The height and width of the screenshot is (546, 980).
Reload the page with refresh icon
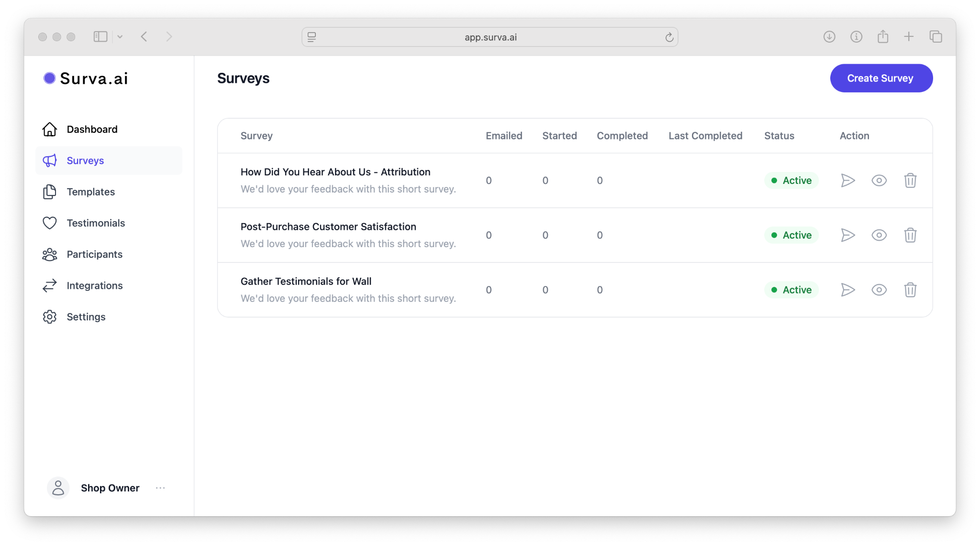coord(669,37)
